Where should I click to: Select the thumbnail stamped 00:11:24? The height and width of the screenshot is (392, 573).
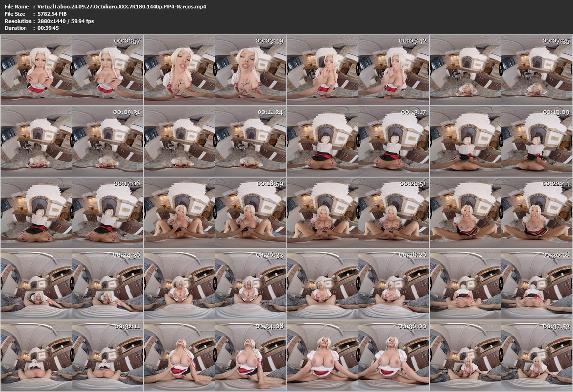pos(215,141)
